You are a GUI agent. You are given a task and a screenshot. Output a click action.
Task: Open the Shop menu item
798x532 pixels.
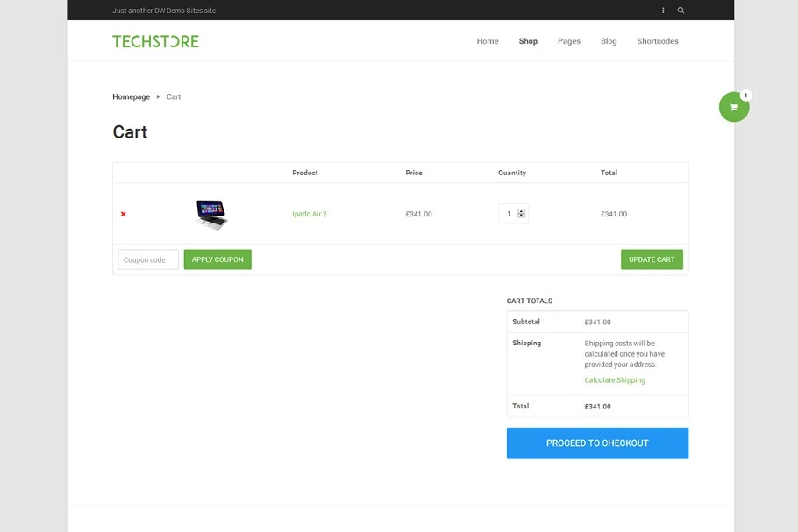528,41
